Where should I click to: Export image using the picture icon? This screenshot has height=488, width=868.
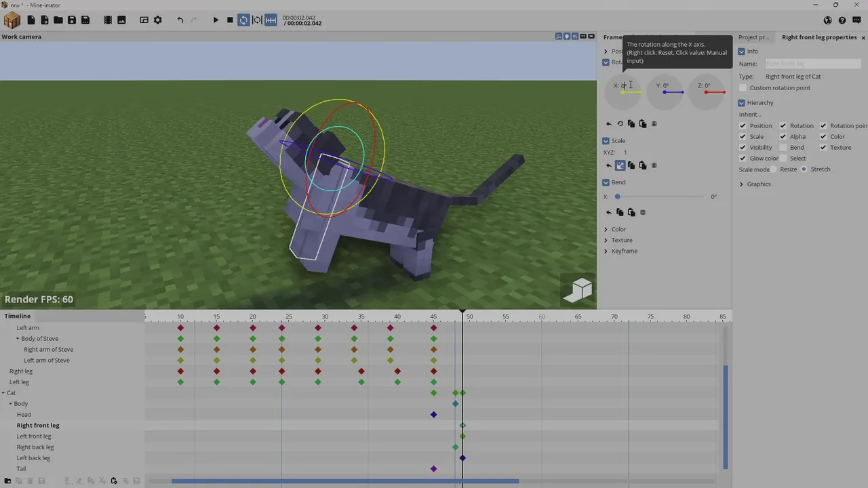121,20
